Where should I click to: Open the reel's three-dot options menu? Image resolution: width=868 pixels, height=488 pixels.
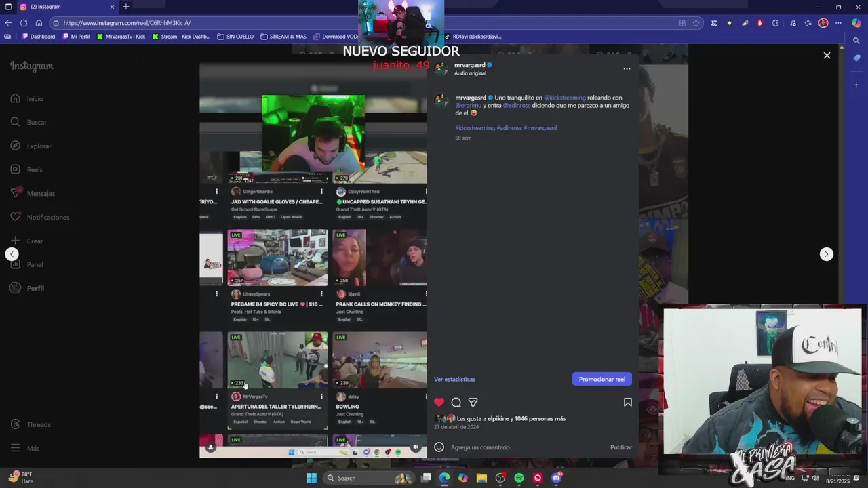click(627, 68)
